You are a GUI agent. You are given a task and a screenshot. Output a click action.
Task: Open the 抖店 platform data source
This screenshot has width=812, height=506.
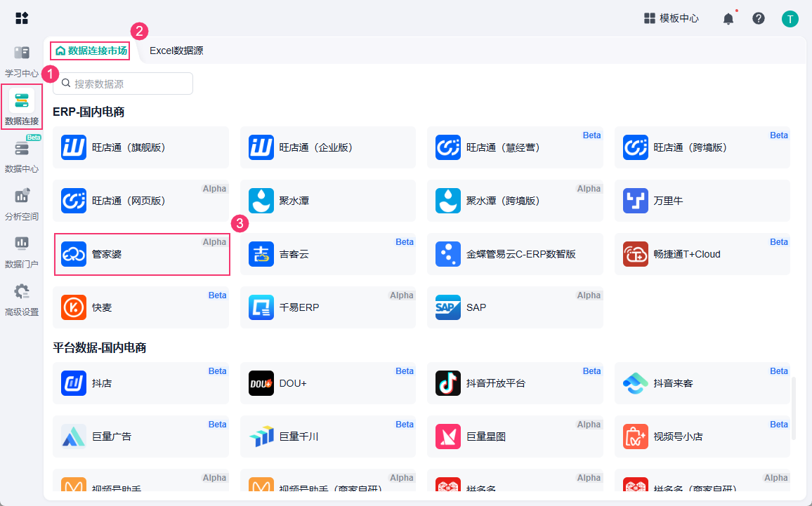[x=141, y=383]
